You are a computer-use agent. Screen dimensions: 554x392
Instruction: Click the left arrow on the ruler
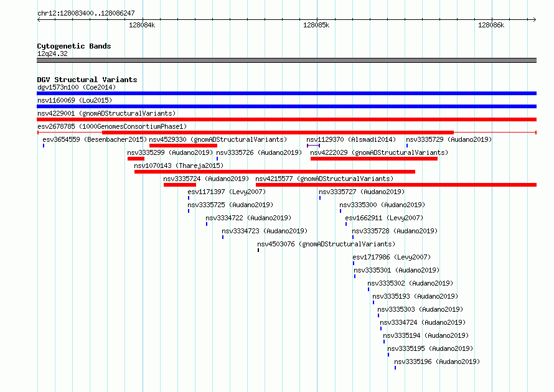39,19
